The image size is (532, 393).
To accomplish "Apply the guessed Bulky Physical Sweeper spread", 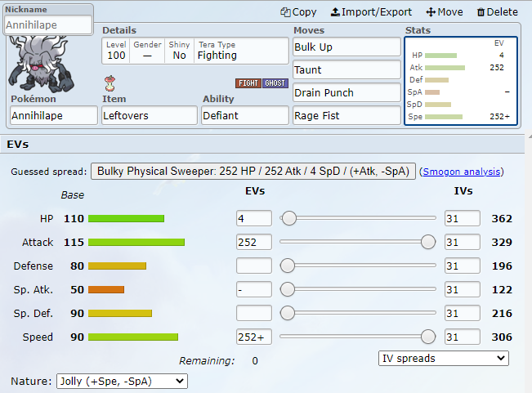I will (x=253, y=172).
